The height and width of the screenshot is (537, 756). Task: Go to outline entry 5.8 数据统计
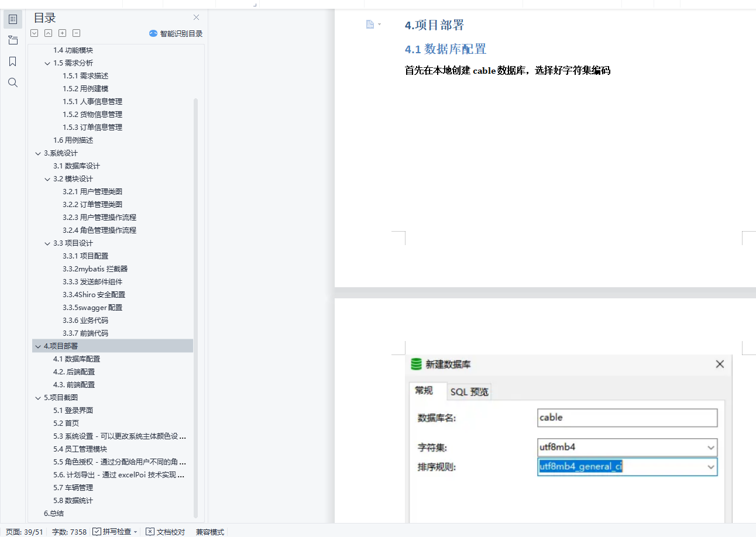[x=73, y=501]
